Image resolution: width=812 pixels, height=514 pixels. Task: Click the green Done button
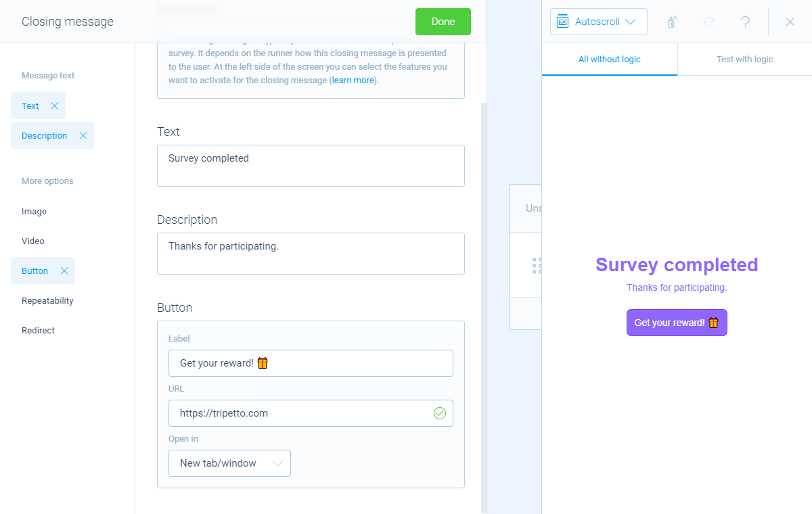[443, 22]
